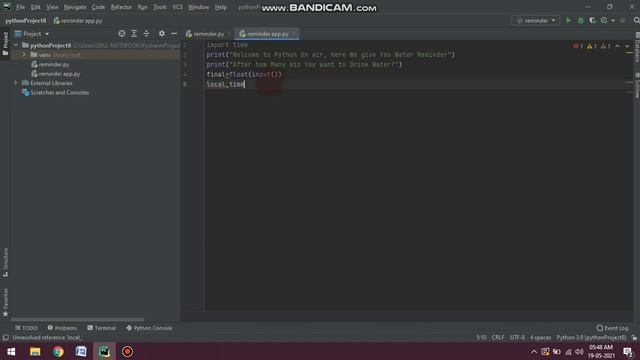Click the reminder app.py breadcrumb in navigation bar

78,20
